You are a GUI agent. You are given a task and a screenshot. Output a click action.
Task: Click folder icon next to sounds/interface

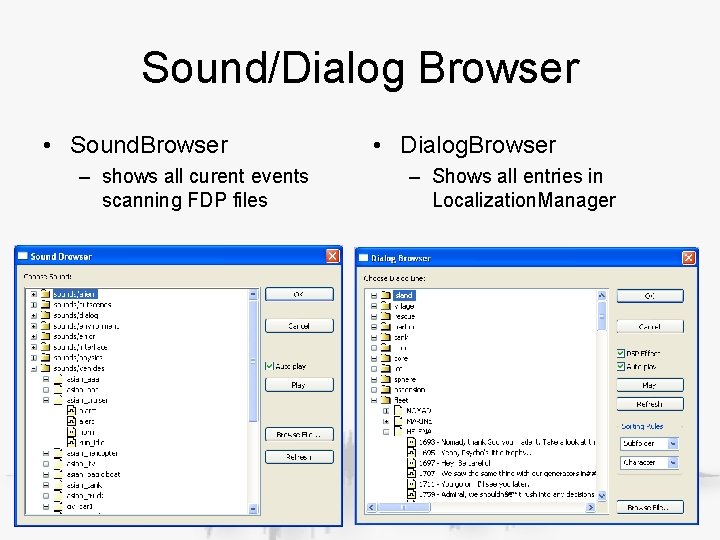click(45, 347)
